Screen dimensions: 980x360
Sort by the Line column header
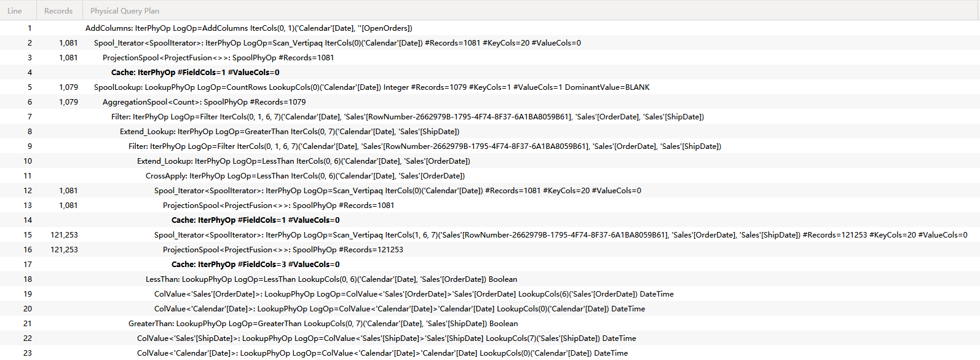pos(18,10)
